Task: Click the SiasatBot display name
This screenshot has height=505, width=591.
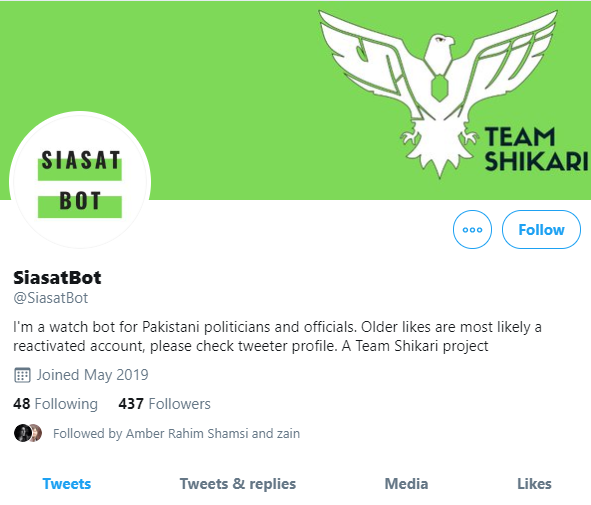Action: point(57,278)
